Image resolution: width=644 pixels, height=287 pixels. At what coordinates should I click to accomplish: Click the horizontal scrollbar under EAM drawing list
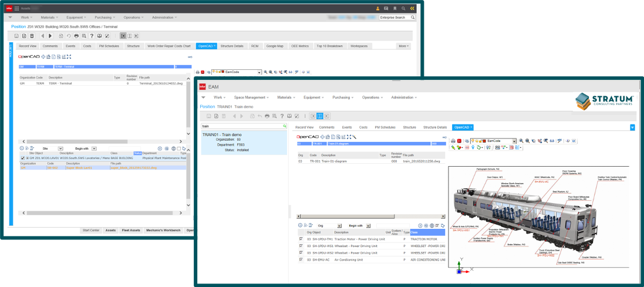coord(371,217)
